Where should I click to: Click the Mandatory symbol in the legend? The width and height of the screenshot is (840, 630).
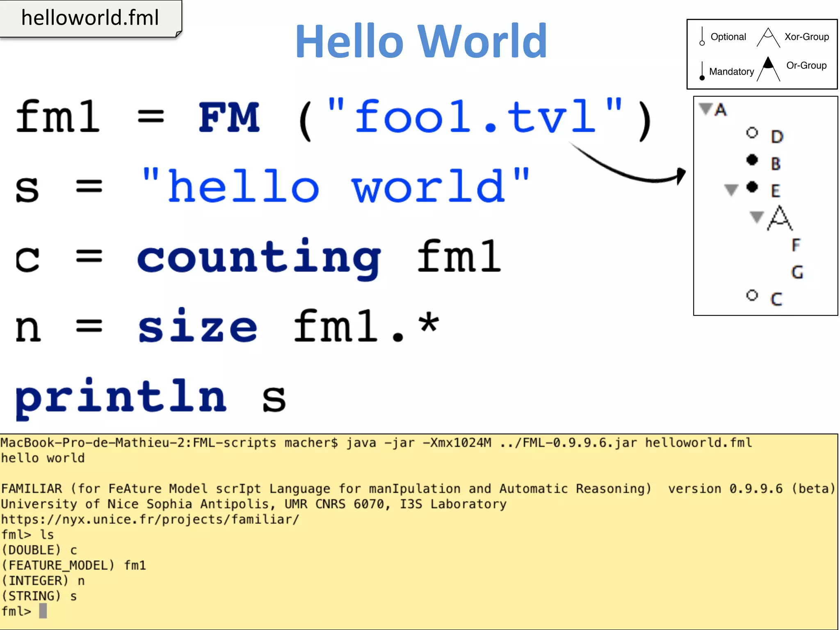702,71
